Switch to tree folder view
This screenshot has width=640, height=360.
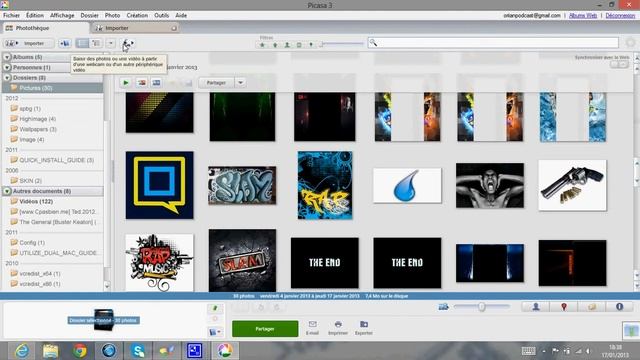pyautogui.click(x=96, y=43)
